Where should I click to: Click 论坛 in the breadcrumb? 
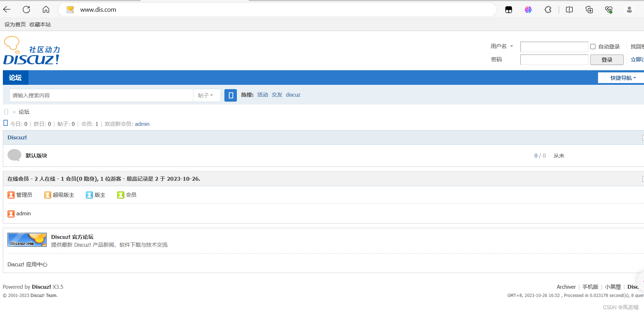24,112
